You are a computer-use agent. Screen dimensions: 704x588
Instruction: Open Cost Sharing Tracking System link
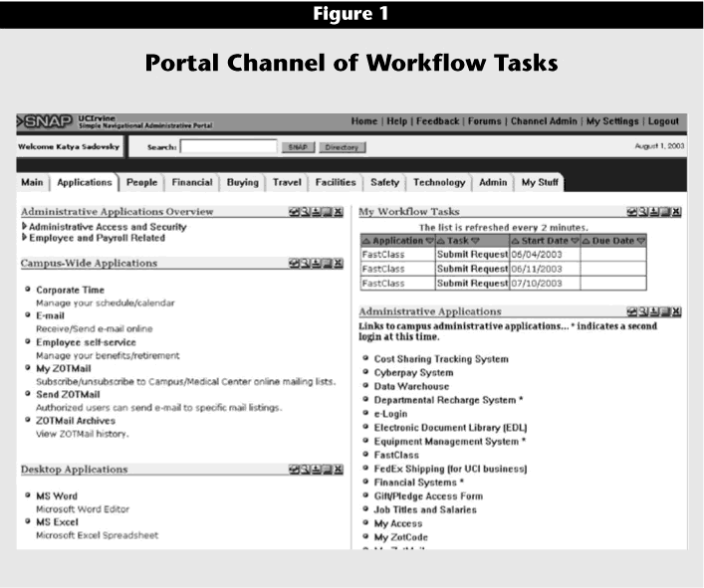[x=441, y=359]
